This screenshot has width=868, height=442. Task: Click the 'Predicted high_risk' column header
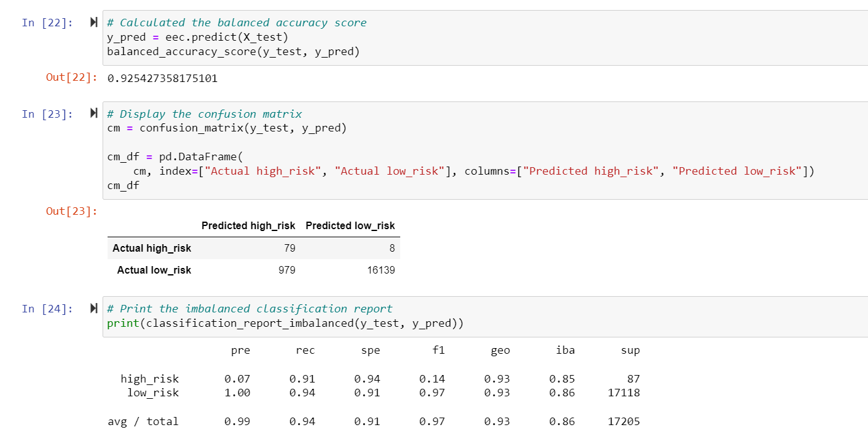248,225
